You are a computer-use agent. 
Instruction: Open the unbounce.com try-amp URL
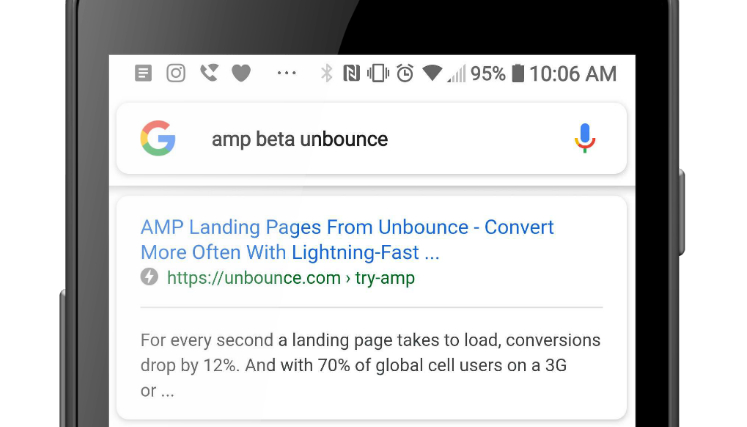[291, 278]
